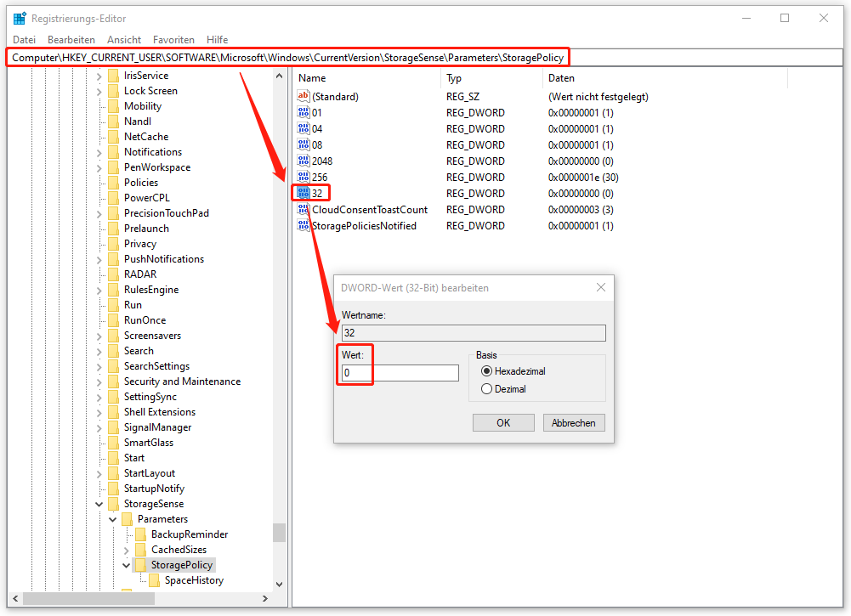
Task: Click the tree's vertical scrollbar thumb
Action: pos(279,532)
